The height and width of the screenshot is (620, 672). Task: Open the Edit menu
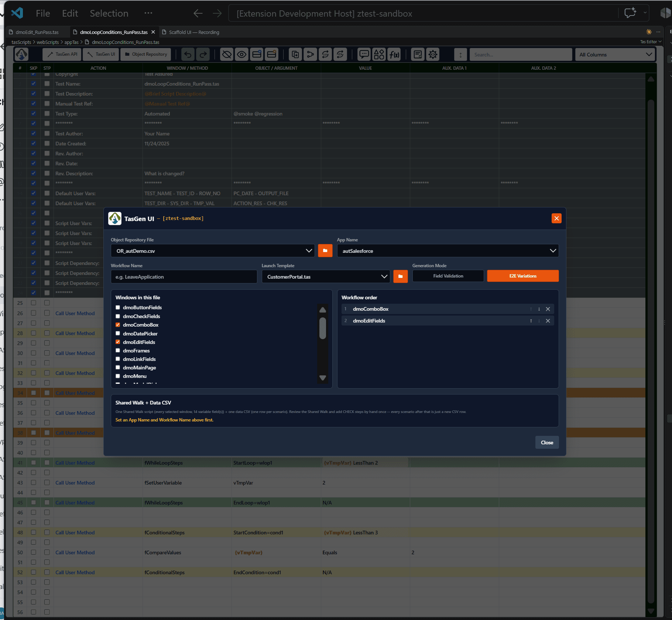pyautogui.click(x=70, y=13)
